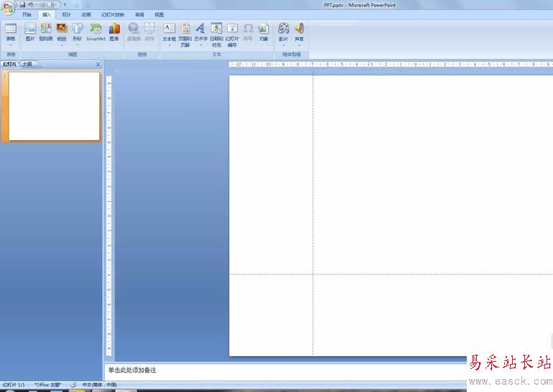
Task: Switch to the 幻灯片 (Slides) pane tab
Action: pos(9,64)
